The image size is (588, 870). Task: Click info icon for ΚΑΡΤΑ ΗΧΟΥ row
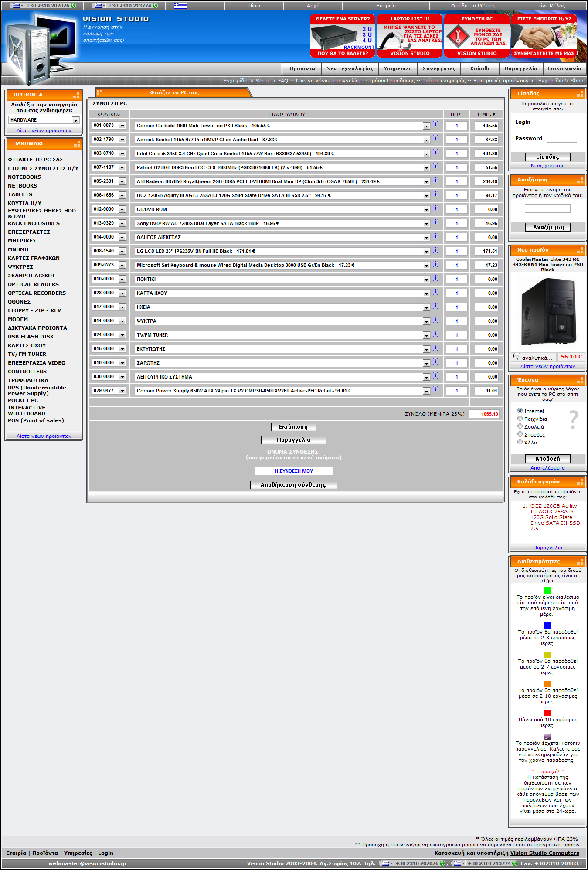435,292
